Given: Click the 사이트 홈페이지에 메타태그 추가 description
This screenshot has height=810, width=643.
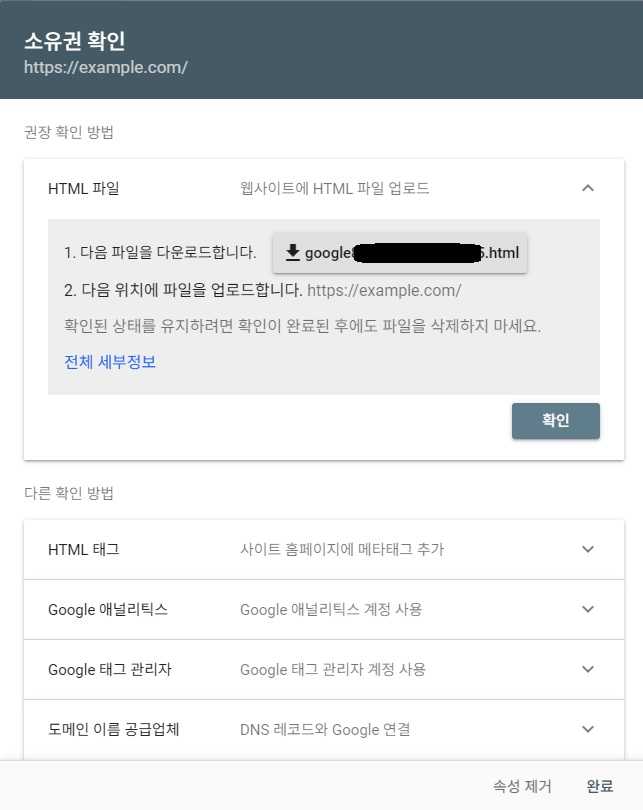Looking at the screenshot, I should [x=342, y=549].
